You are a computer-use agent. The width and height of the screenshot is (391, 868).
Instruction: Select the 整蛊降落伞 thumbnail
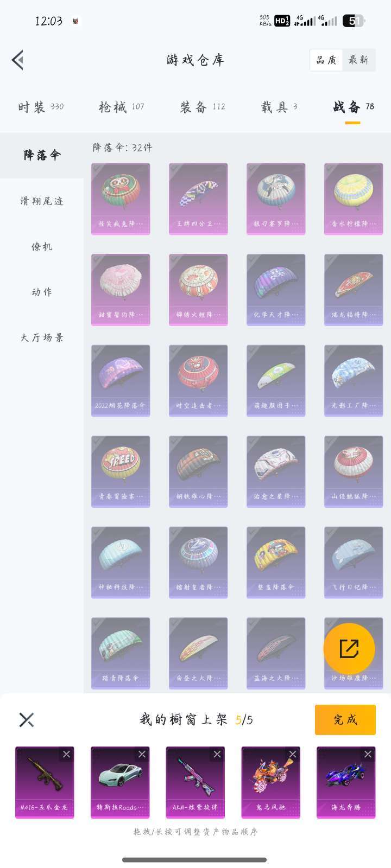coord(276,562)
